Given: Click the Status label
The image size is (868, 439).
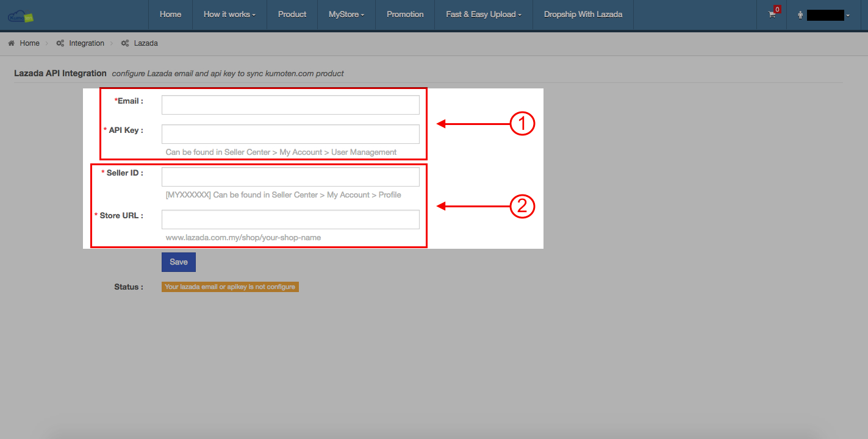Looking at the screenshot, I should 129,287.
